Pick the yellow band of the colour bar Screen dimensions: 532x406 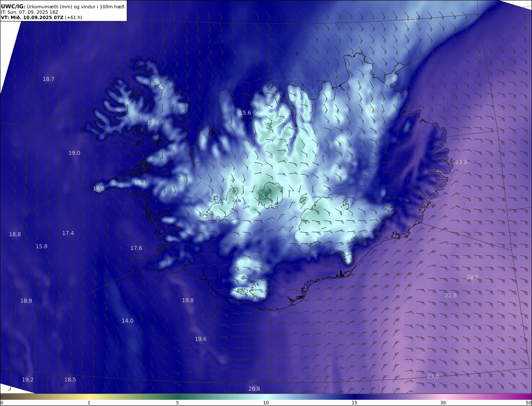(x=89, y=397)
